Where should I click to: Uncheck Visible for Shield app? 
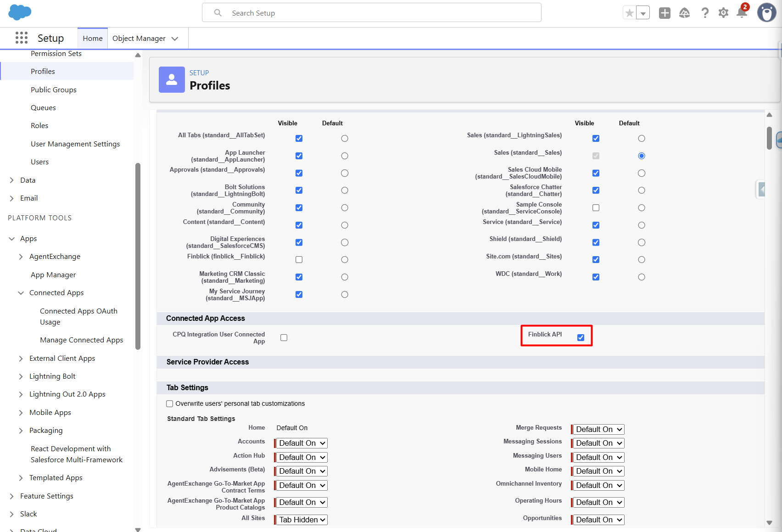coord(596,242)
